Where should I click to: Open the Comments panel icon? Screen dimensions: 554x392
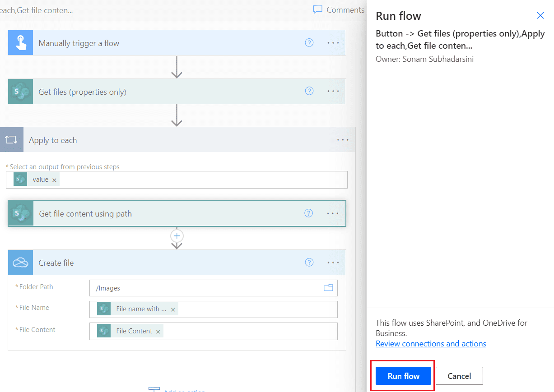[317, 9]
